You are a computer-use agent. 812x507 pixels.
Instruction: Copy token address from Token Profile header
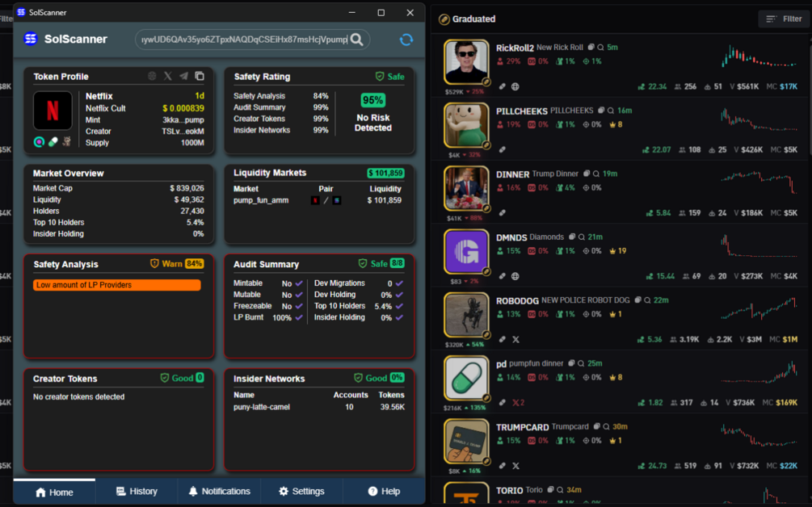point(200,76)
